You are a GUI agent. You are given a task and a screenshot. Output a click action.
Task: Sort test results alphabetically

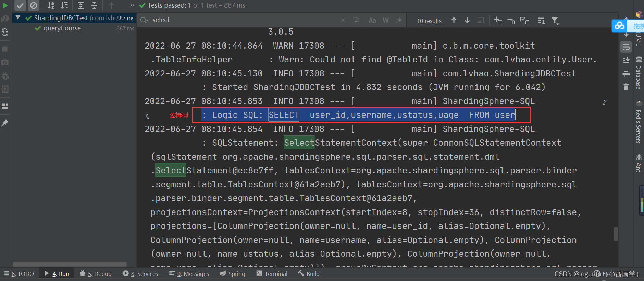[51, 5]
